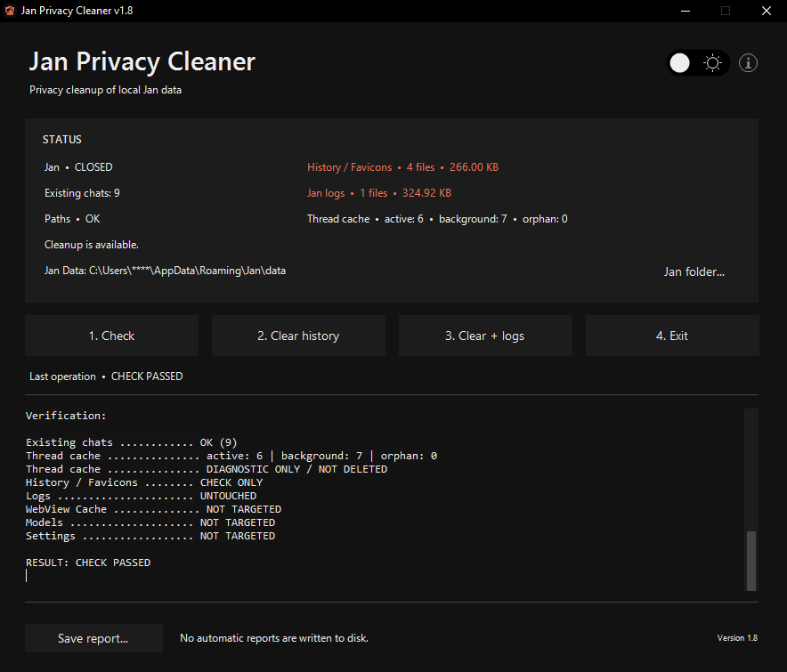This screenshot has height=672, width=787.
Task: Click the Jan Privacy Cleaner app icon in title bar
Action: pos(10,11)
